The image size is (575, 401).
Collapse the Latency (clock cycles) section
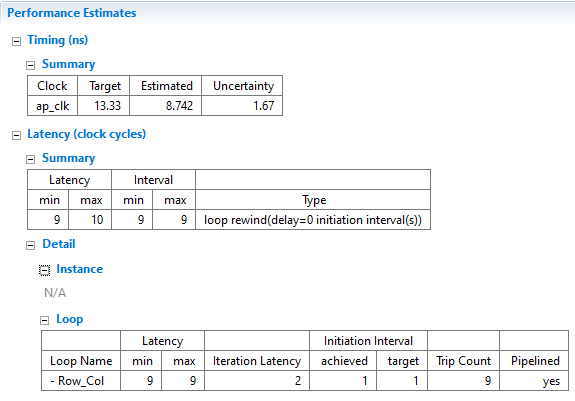click(x=17, y=136)
